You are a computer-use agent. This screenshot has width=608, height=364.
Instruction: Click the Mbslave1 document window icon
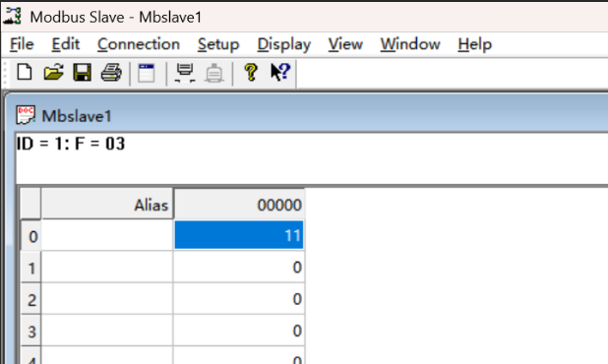(x=26, y=115)
